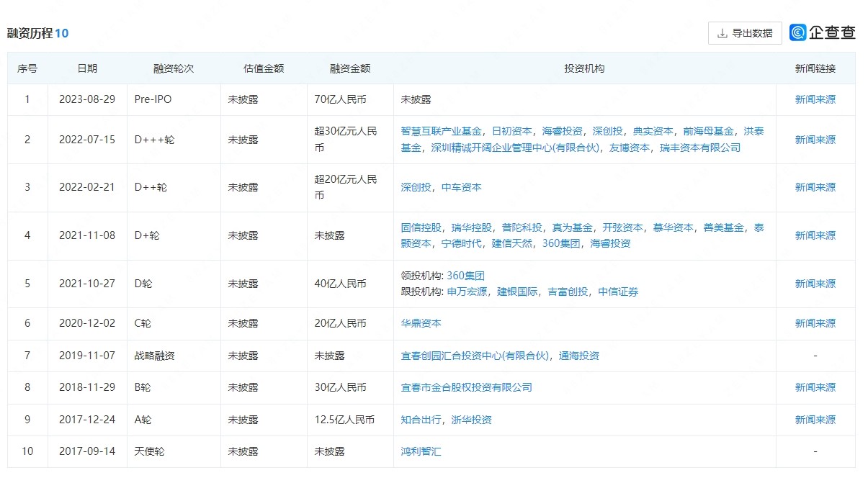This screenshot has width=868, height=483.
Task: Open 新闻来源 for the 2022-02-21 D++轮 row
Action: (x=815, y=187)
